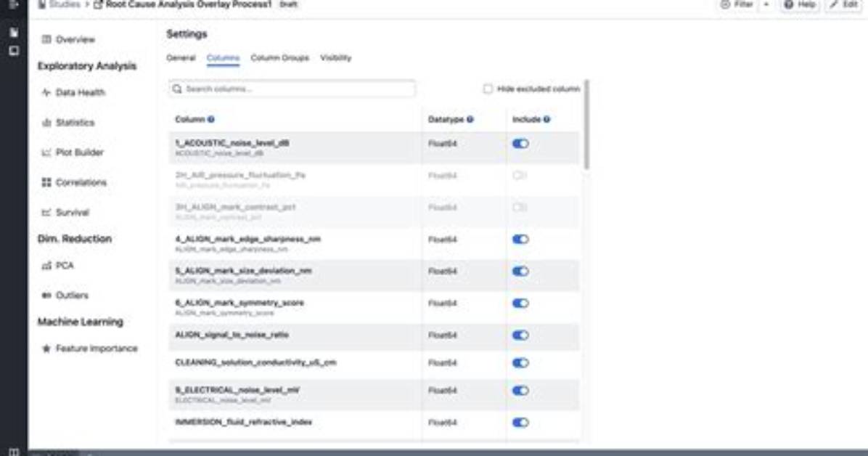Switch to the General settings tab
868x456 pixels.
coord(181,57)
